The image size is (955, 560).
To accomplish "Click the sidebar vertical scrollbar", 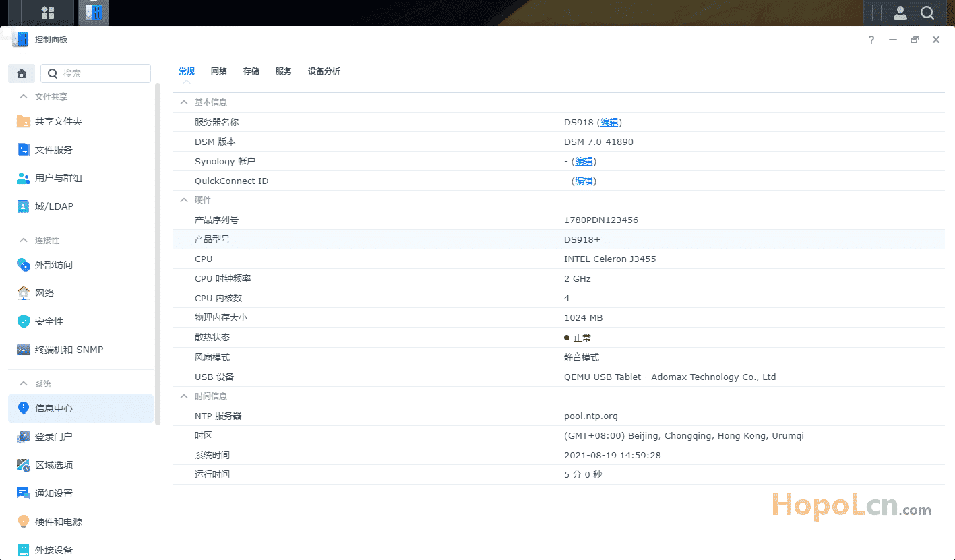I will pos(158,253).
